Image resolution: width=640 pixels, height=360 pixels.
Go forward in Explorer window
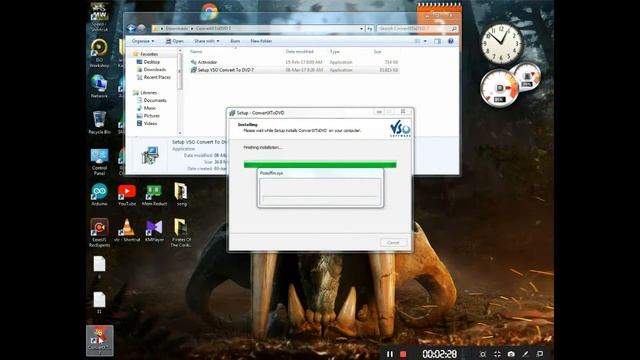pyautogui.click(x=141, y=28)
